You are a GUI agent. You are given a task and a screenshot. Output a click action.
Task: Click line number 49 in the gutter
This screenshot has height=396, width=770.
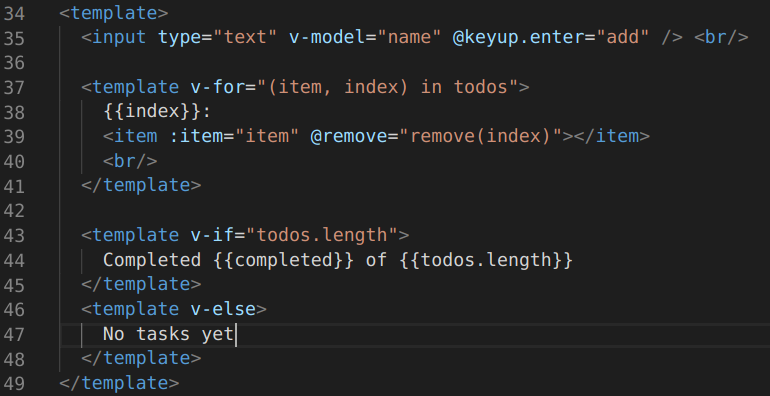click(14, 383)
